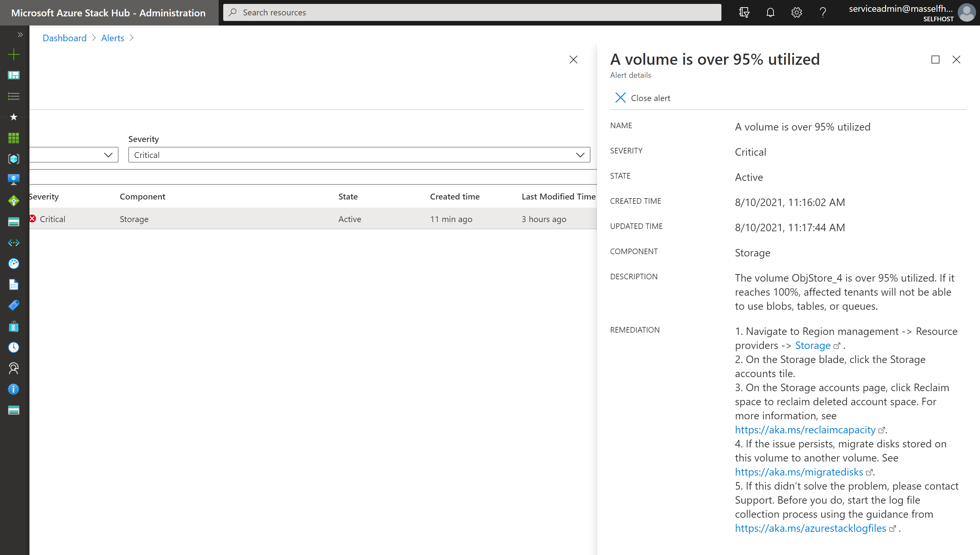980x555 pixels.
Task: Open the Monitor speedometer icon
Action: 14,263
